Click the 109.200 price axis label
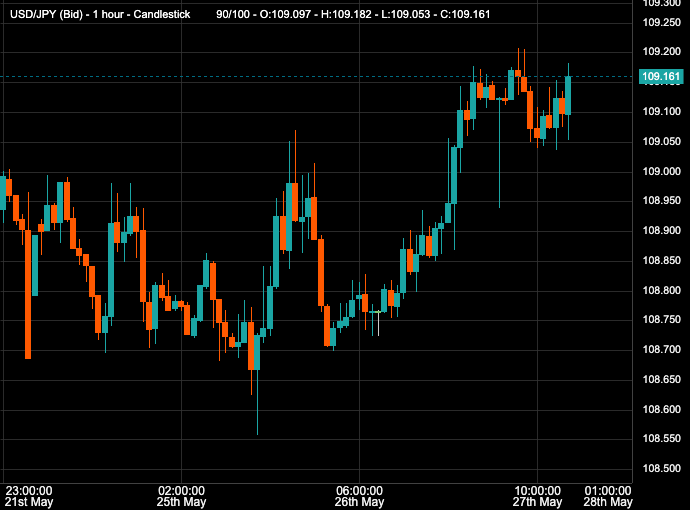This screenshot has width=690, height=510. pos(661,51)
